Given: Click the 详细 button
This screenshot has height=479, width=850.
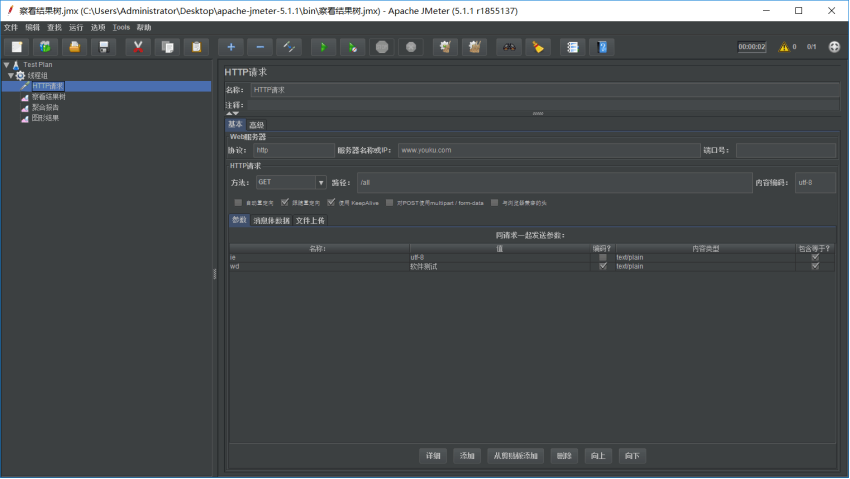Looking at the screenshot, I should (433, 456).
